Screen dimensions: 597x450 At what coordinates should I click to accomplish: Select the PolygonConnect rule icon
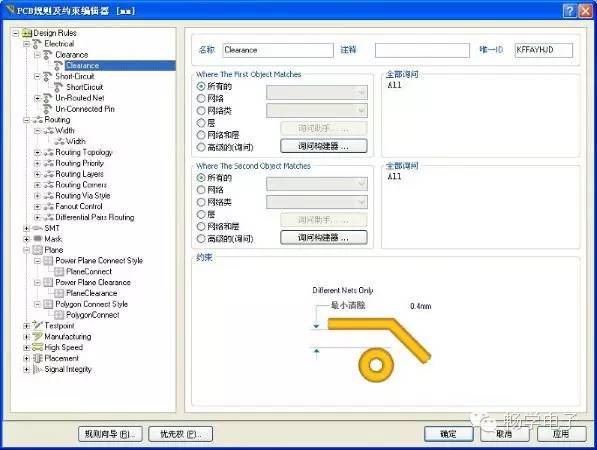click(x=59, y=315)
